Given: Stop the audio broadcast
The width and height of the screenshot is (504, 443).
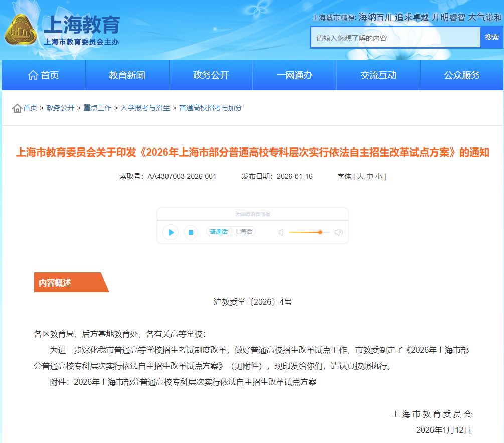Looking at the screenshot, I should 190,232.
